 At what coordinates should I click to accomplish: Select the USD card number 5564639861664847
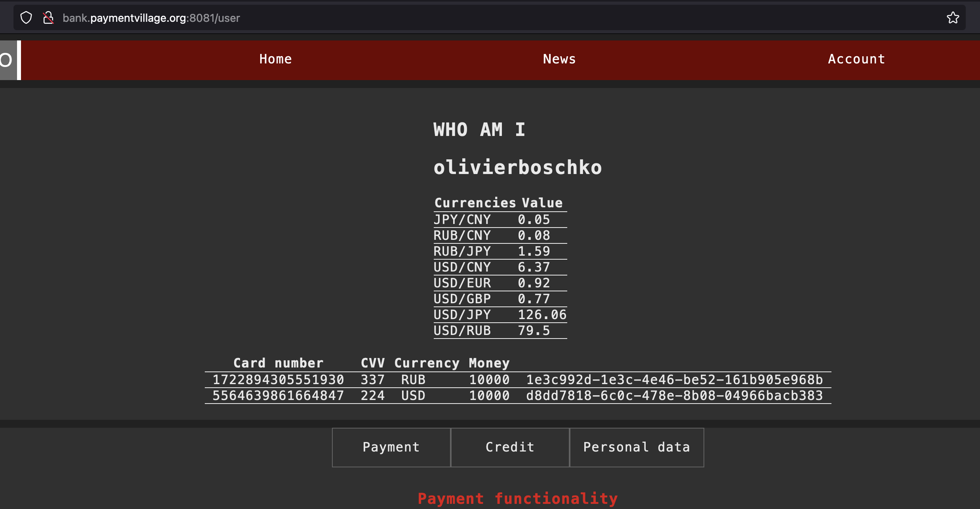click(x=278, y=396)
